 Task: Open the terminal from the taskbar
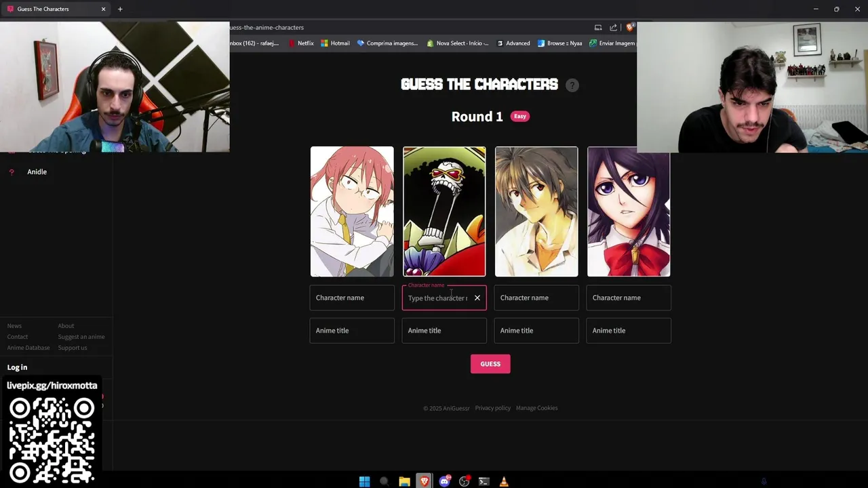click(484, 481)
